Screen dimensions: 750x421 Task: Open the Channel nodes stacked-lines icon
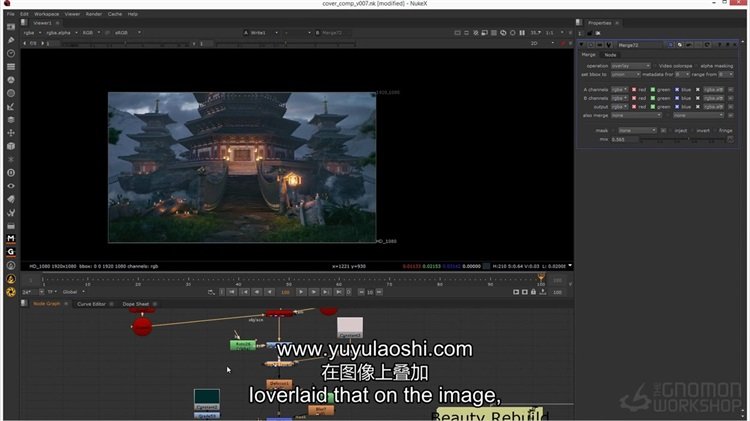tap(11, 67)
